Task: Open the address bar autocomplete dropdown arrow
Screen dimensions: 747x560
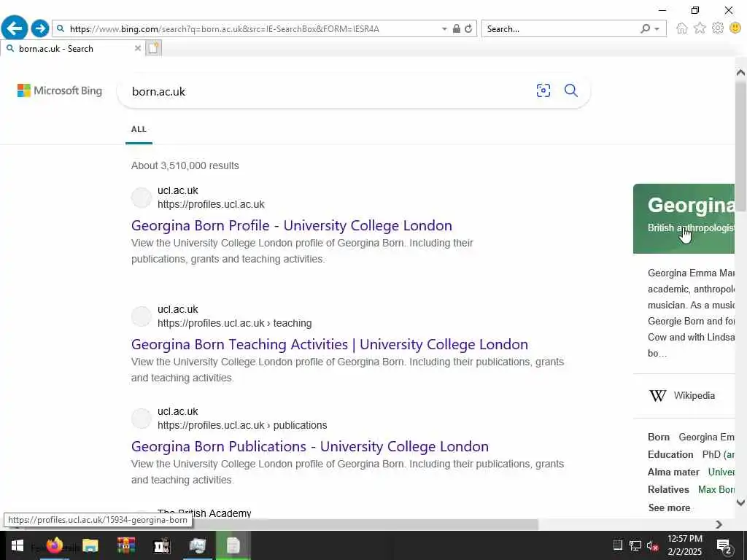Action: pos(444,29)
